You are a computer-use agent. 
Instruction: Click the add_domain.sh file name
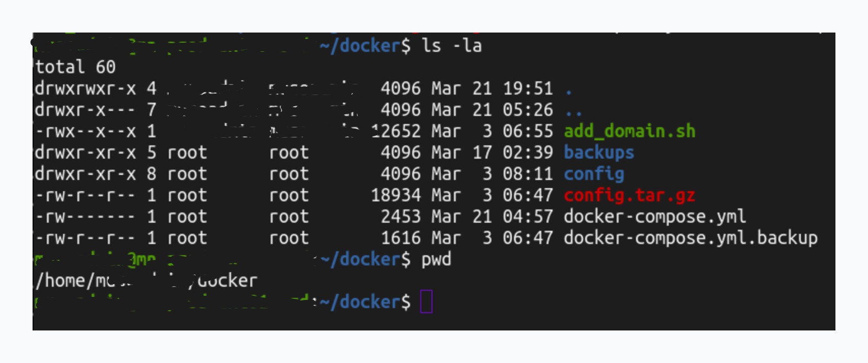pos(629,131)
